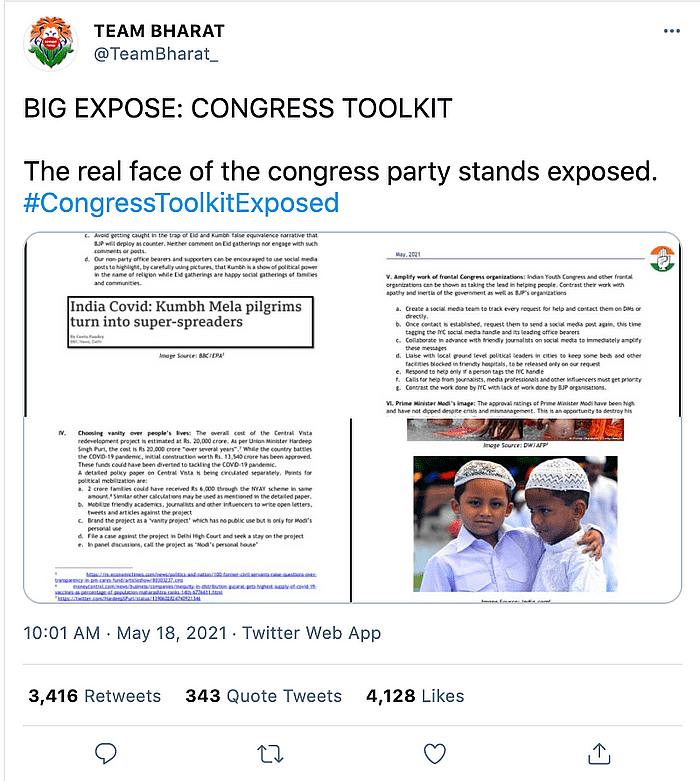
Task: Open the TEAM BHARAT display name
Action: point(159,31)
